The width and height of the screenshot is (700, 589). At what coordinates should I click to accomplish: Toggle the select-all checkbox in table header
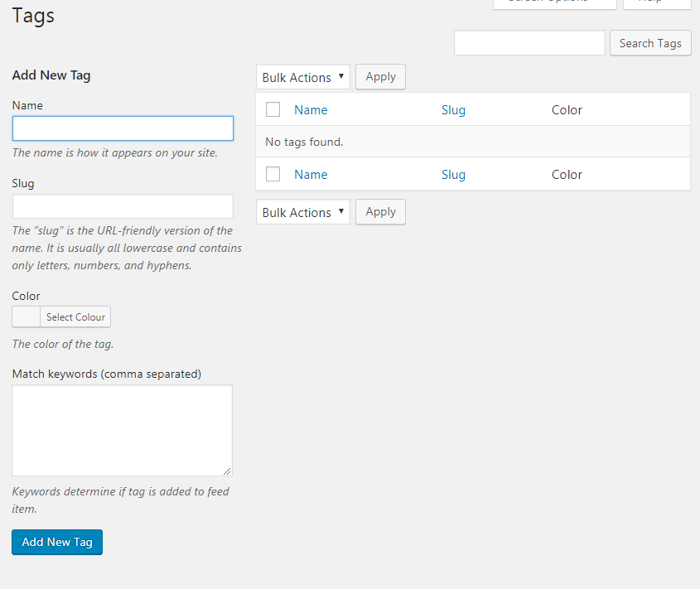pos(273,109)
